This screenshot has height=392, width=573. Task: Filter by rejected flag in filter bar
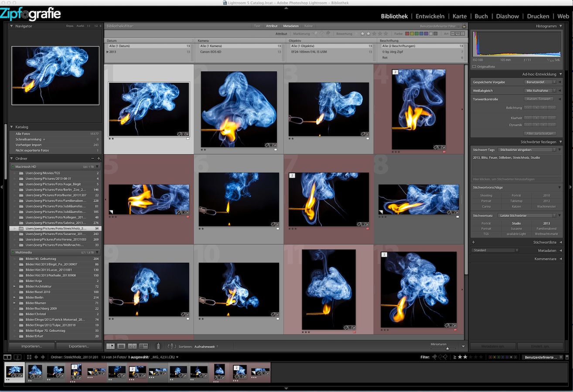[327, 34]
